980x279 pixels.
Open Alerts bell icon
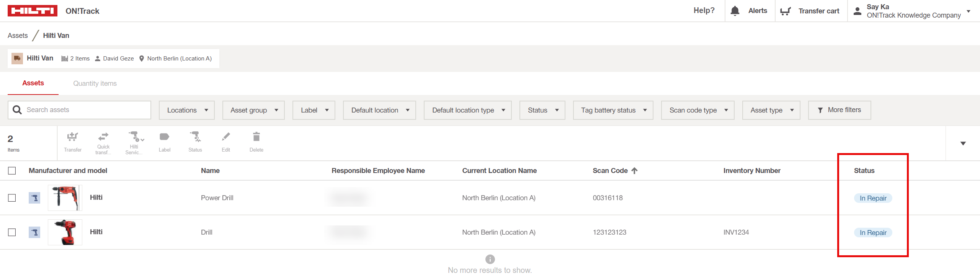[x=735, y=11]
